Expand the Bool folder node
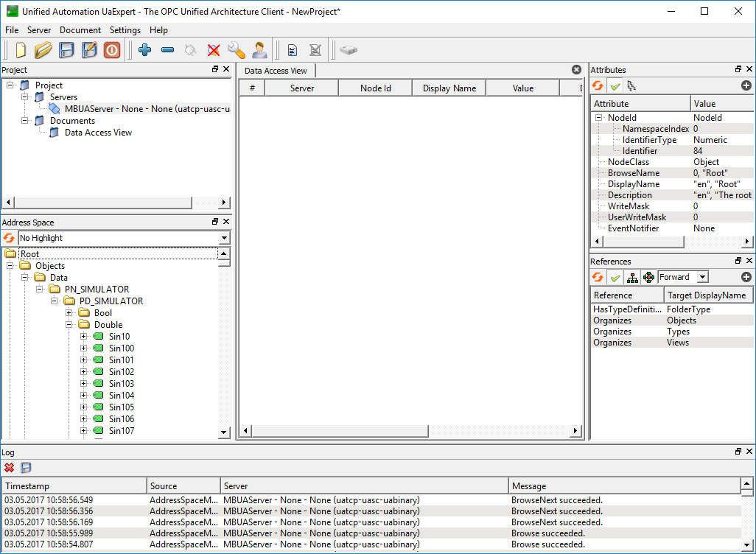 [x=69, y=312]
